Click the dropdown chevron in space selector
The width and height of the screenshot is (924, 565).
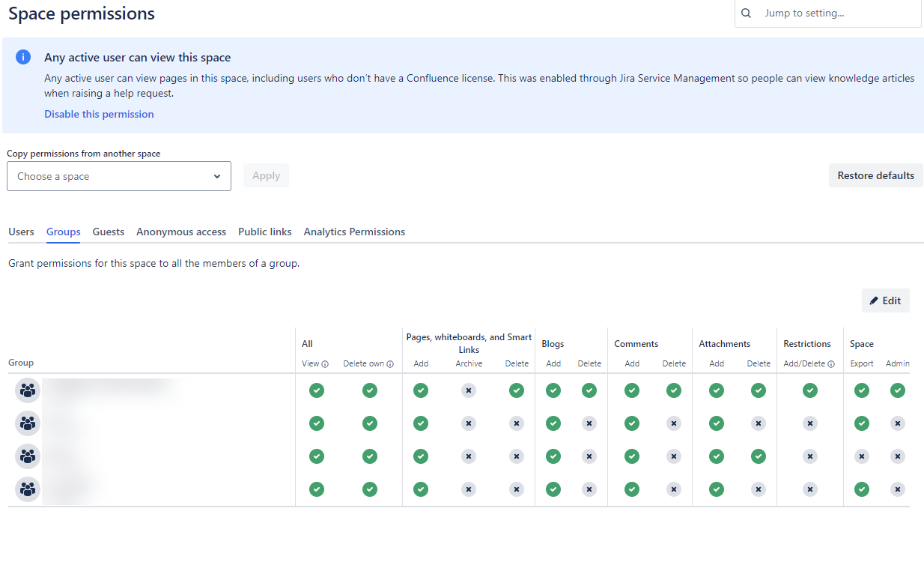[x=217, y=177]
